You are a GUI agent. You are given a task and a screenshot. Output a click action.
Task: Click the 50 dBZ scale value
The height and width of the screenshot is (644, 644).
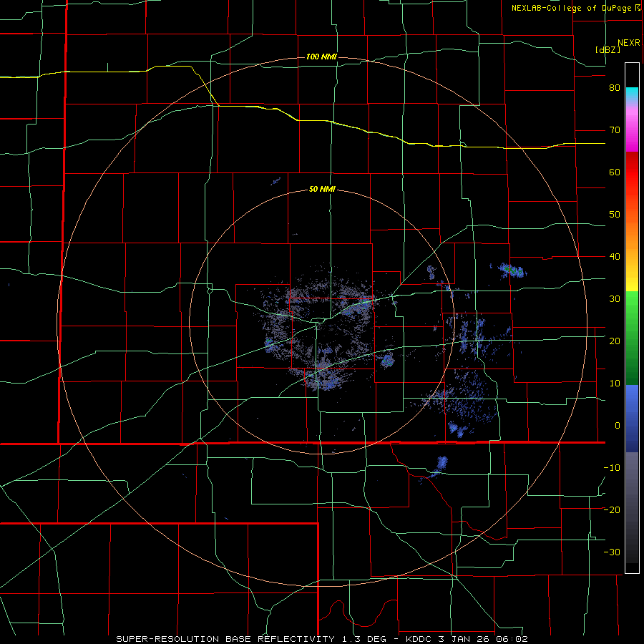click(615, 215)
